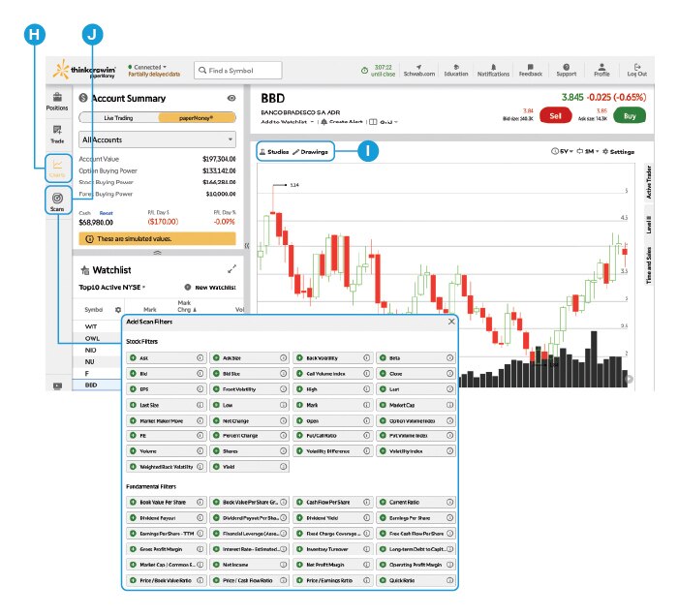The width and height of the screenshot is (678, 616).
Task: Expand the Connected status dropdown
Action: point(147,67)
